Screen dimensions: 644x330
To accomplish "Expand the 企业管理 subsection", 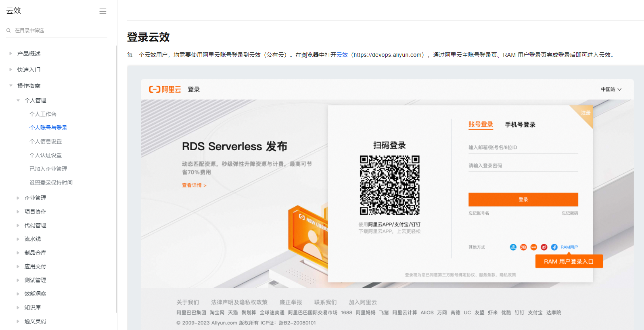I will point(18,198).
